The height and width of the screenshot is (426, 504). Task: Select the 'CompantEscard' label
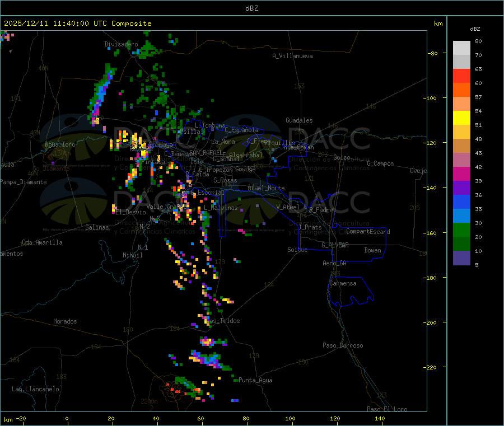click(x=368, y=232)
